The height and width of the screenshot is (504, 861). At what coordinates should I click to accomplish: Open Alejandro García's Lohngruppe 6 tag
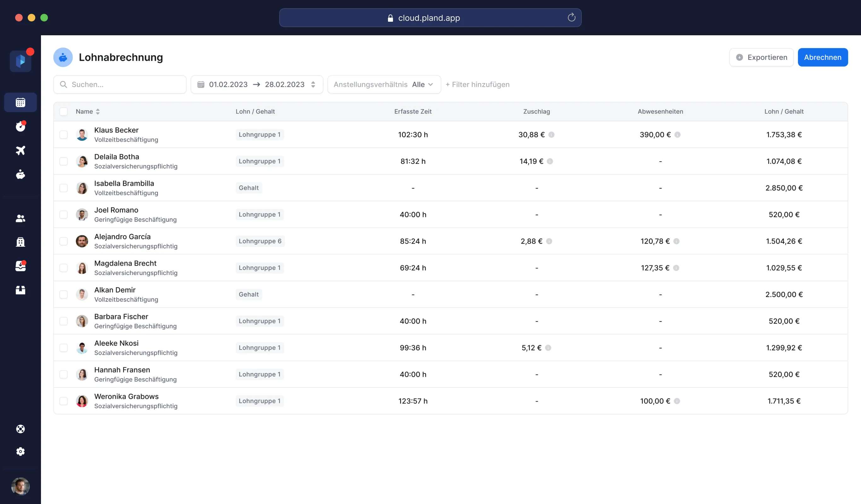click(260, 241)
